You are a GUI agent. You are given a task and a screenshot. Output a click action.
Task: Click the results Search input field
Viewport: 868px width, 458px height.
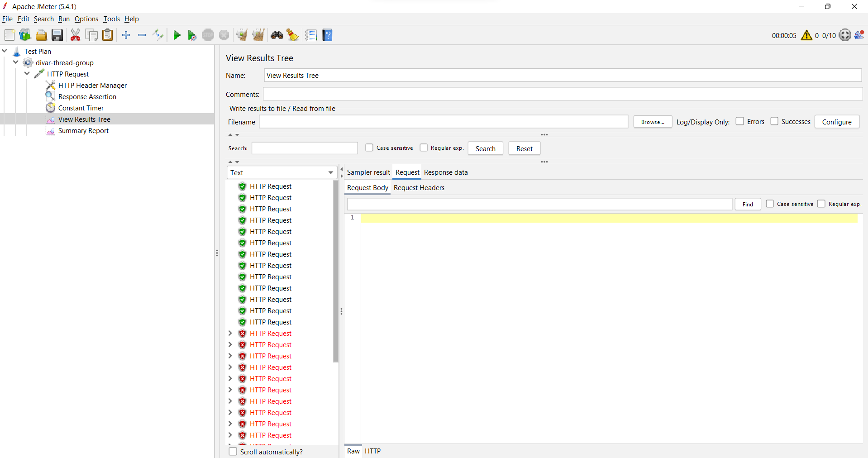click(x=305, y=148)
